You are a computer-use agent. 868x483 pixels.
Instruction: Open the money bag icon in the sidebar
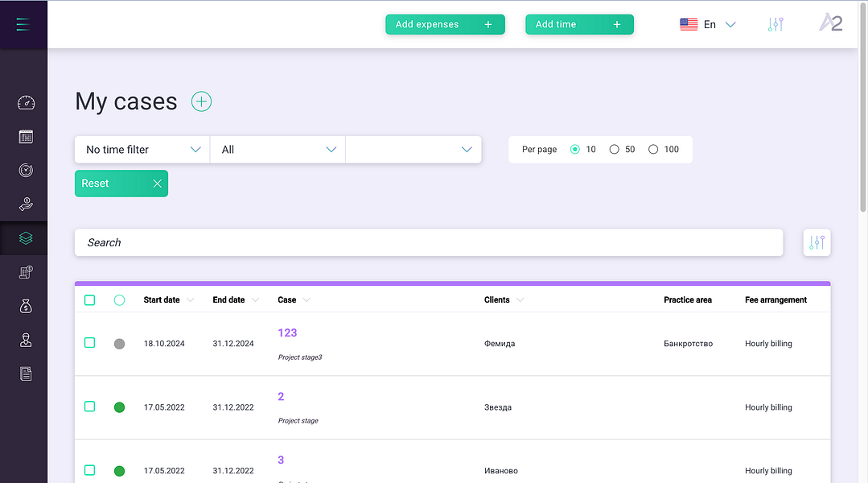click(26, 306)
